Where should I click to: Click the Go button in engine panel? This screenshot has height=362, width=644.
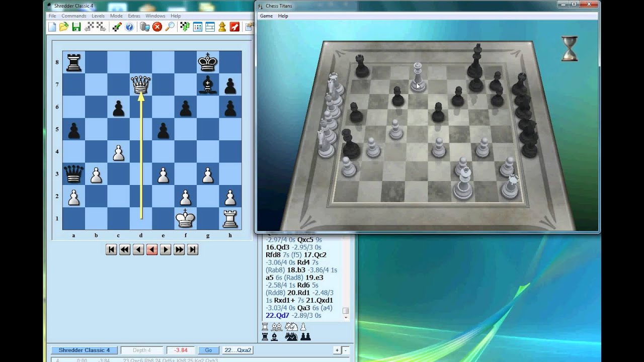(208, 350)
